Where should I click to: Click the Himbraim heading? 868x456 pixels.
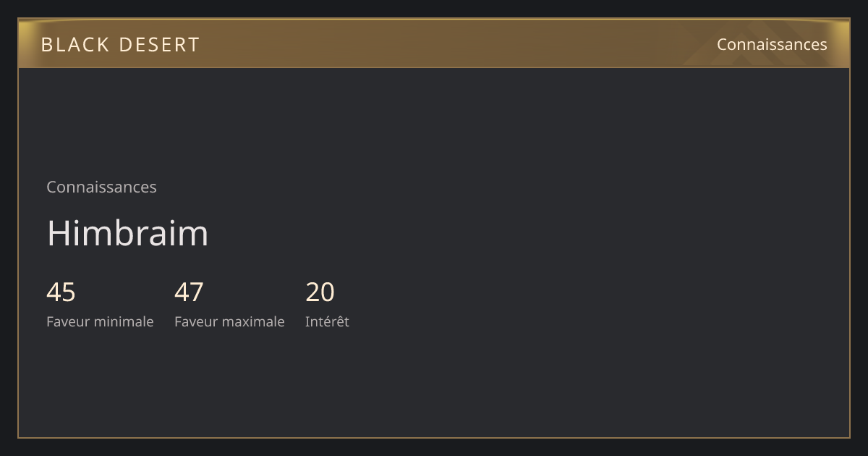click(x=127, y=233)
